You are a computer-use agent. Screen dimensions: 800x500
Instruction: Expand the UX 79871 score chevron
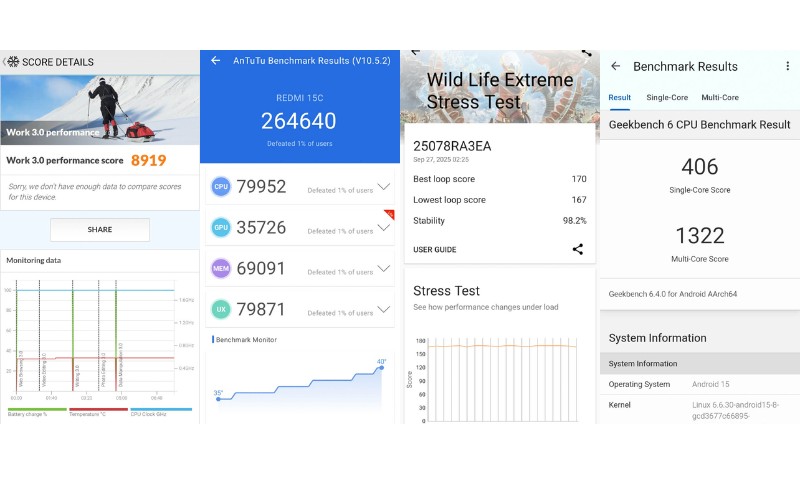coord(383,310)
